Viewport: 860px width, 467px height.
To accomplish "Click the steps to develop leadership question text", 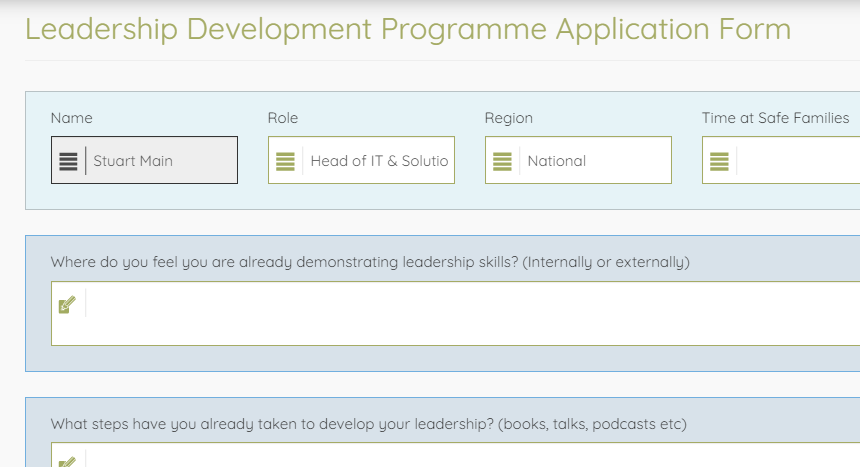I will (368, 423).
